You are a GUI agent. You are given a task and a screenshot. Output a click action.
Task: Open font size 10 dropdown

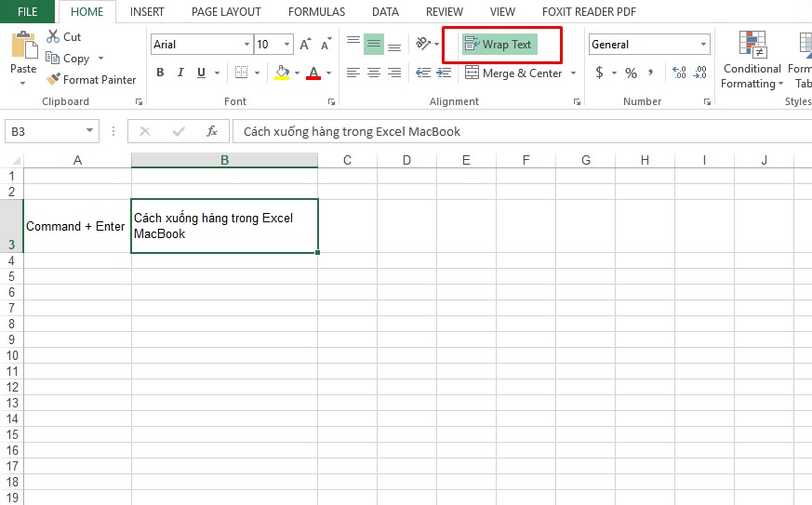click(x=286, y=45)
